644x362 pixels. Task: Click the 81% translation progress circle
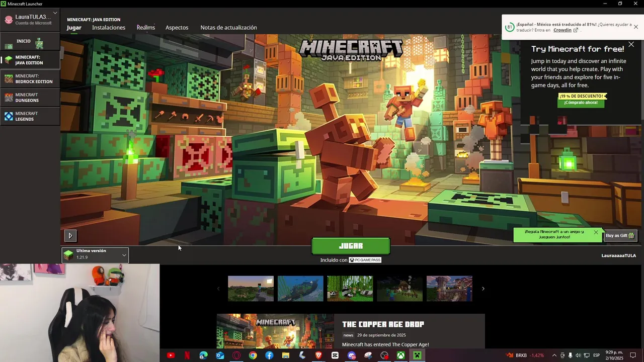tap(510, 27)
